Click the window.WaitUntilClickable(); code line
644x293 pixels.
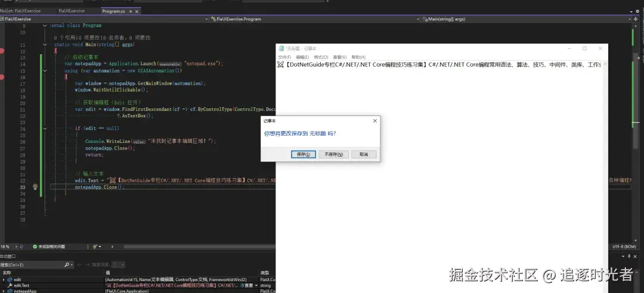(112, 89)
